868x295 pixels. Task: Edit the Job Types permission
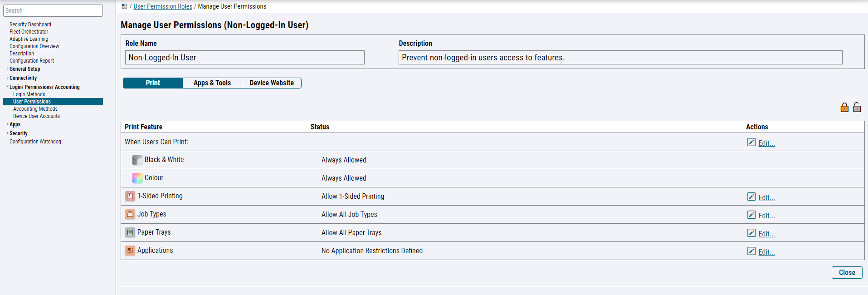(766, 216)
